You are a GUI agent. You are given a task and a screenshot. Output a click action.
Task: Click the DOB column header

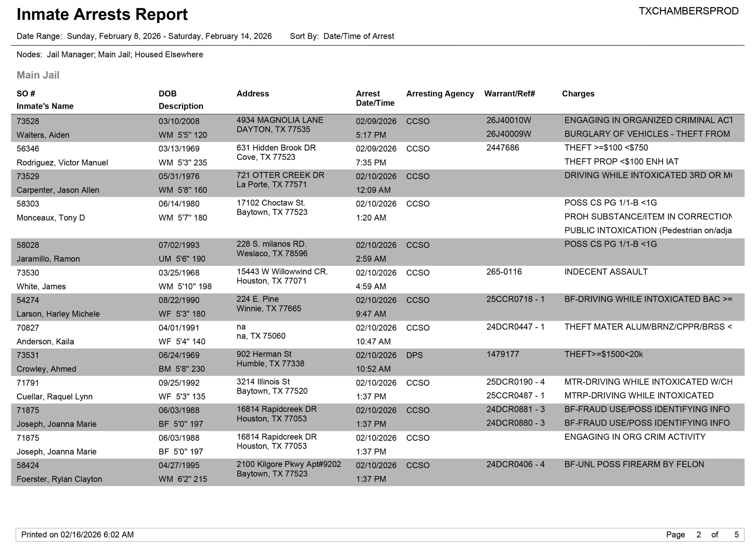167,94
